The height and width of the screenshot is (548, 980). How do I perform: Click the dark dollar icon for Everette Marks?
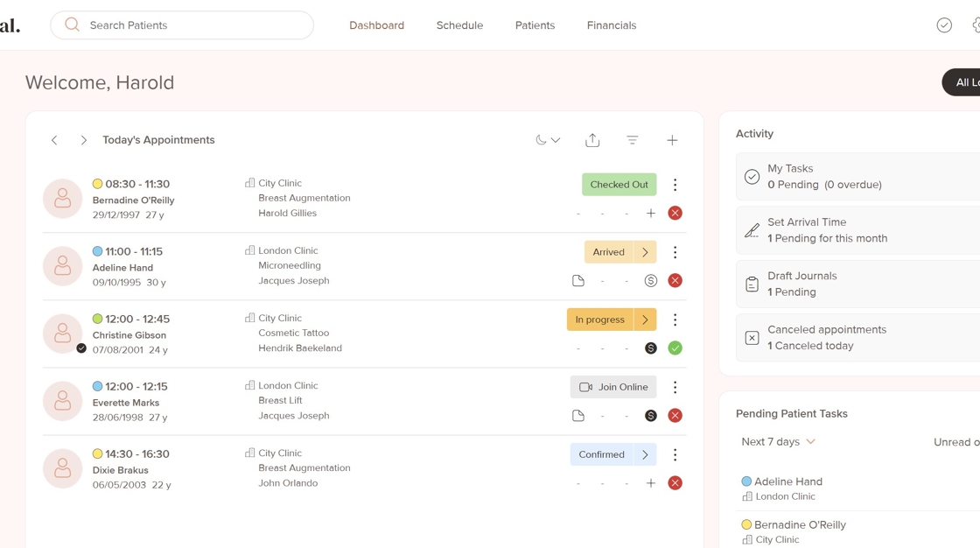click(x=651, y=416)
